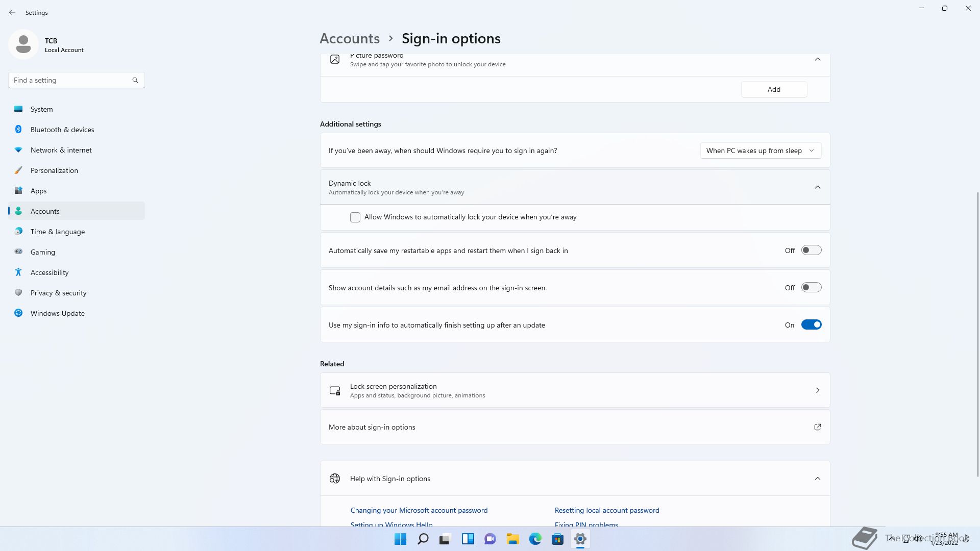Click the Add button for Picture password

774,89
